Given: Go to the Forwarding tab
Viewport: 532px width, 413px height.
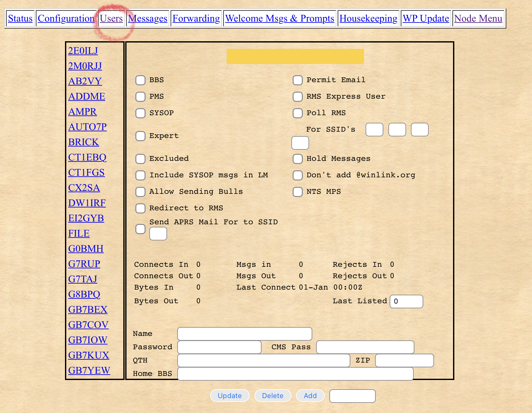Looking at the screenshot, I should click(x=196, y=18).
